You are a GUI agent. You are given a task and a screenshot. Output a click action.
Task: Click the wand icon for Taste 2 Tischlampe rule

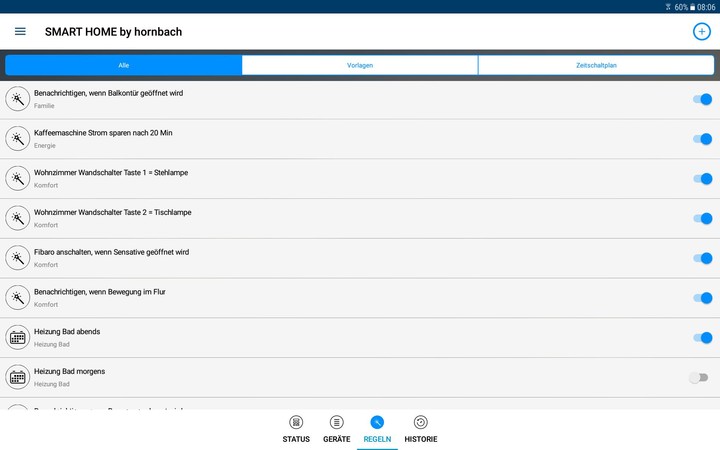(17, 218)
